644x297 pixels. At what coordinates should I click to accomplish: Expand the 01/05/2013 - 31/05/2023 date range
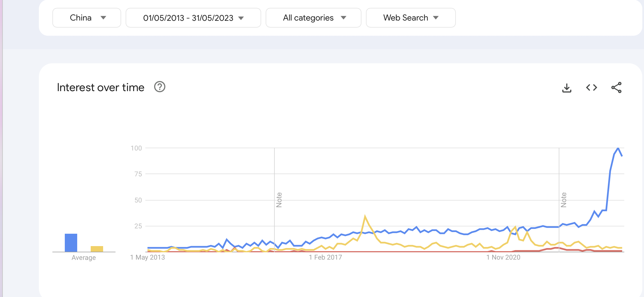coord(193,18)
